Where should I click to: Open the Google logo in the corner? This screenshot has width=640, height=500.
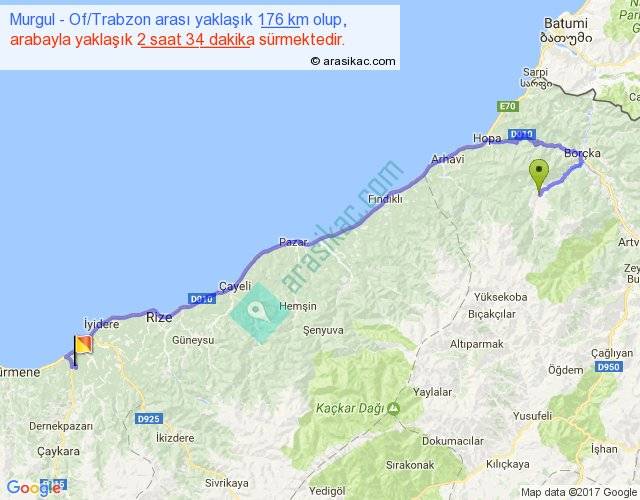(32, 488)
